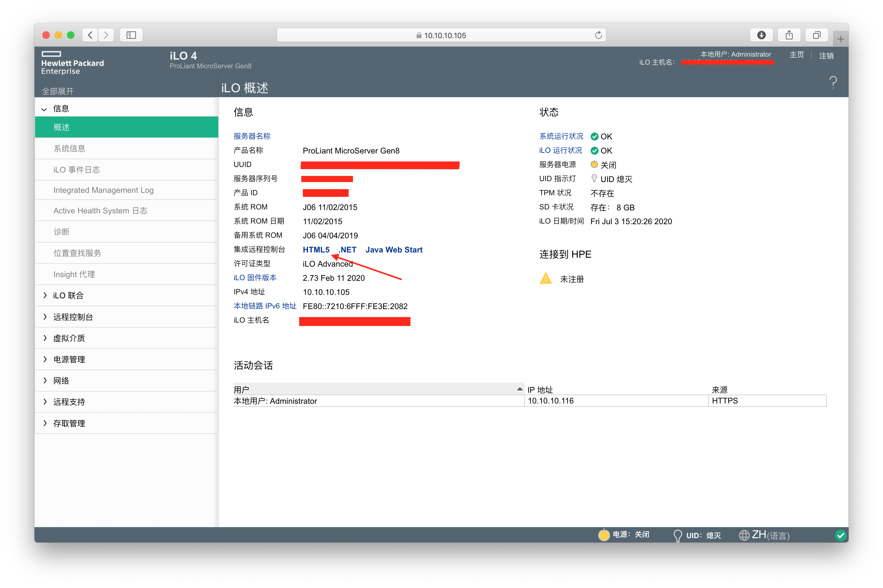The width and height of the screenshot is (883, 588).
Task: Launch the HTML5 remote console
Action: (316, 250)
